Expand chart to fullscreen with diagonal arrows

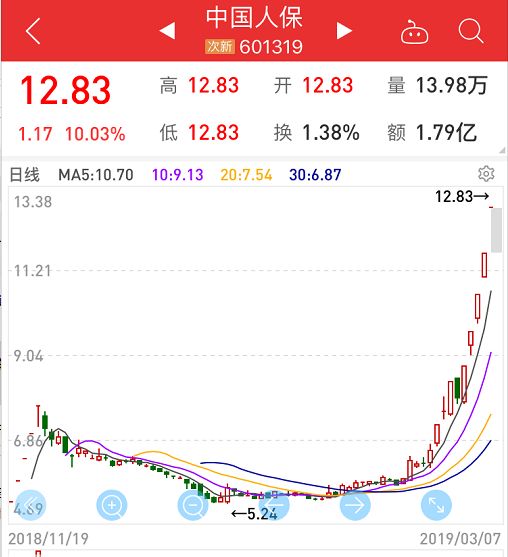[x=436, y=505]
